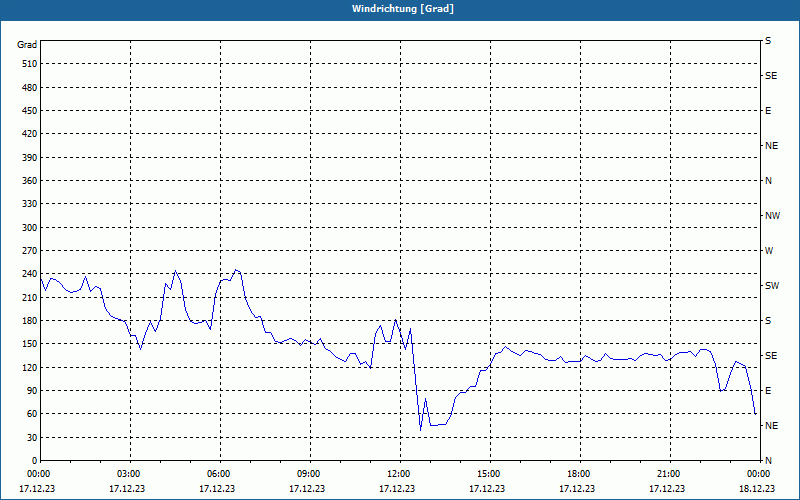Click the 03:00 time axis label

[x=129, y=474]
